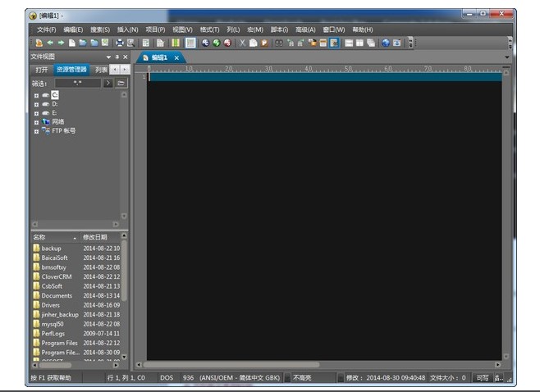This screenshot has height=392, width=540.
Task: Click the scissors cut icon
Action: coord(242,43)
